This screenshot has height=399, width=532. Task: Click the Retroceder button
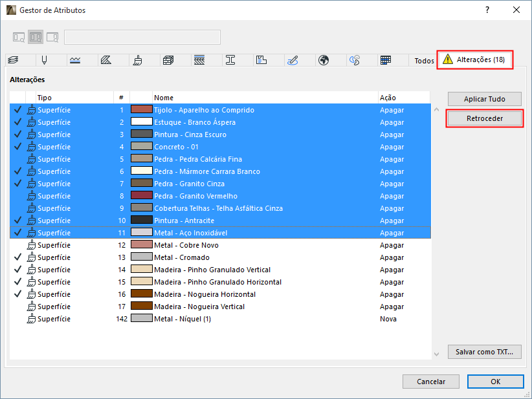[x=485, y=118]
